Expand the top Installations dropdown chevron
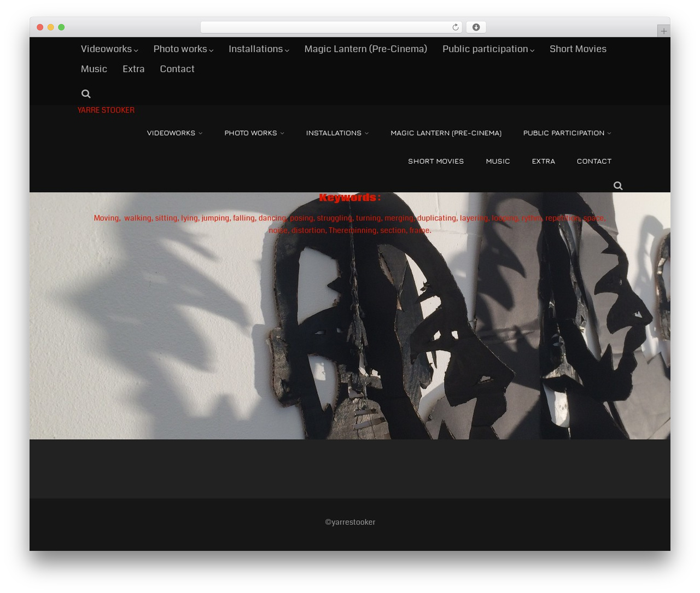The image size is (700, 593). pos(287,50)
